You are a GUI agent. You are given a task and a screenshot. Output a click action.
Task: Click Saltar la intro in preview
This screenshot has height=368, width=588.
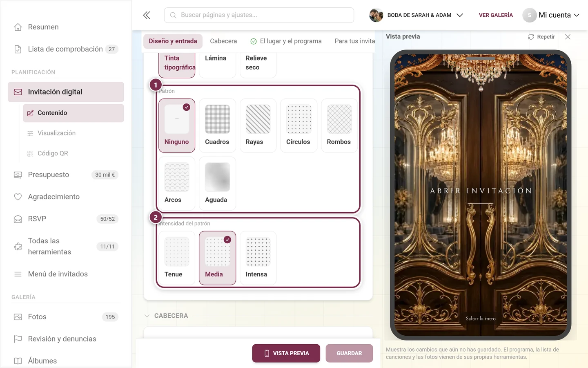pos(481,319)
